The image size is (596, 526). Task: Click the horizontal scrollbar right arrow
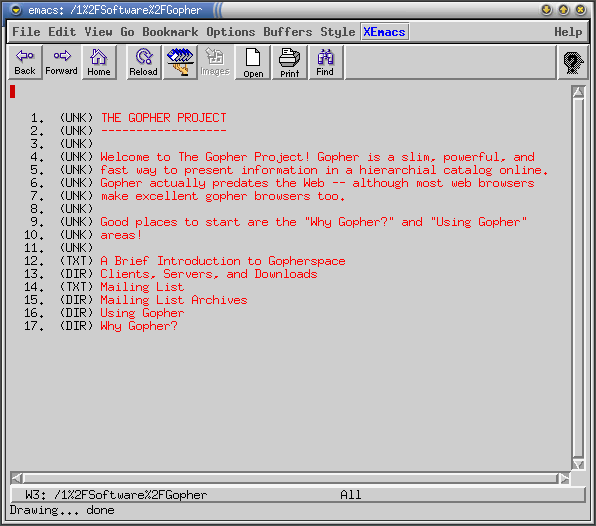click(x=564, y=478)
